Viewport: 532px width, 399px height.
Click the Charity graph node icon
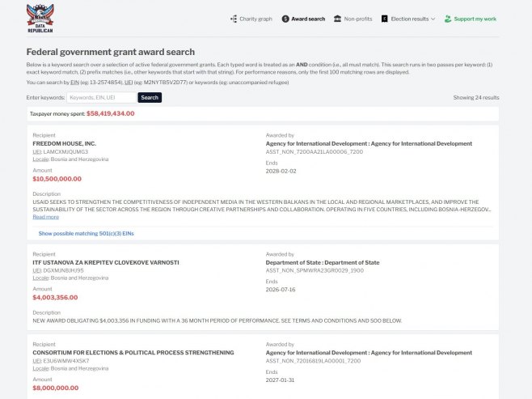coord(234,19)
